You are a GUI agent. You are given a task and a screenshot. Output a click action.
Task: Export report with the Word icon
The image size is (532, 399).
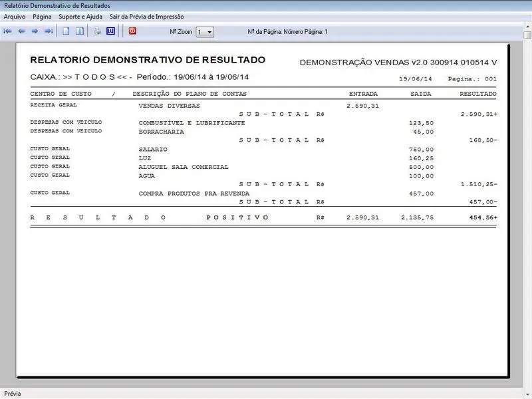tap(110, 31)
